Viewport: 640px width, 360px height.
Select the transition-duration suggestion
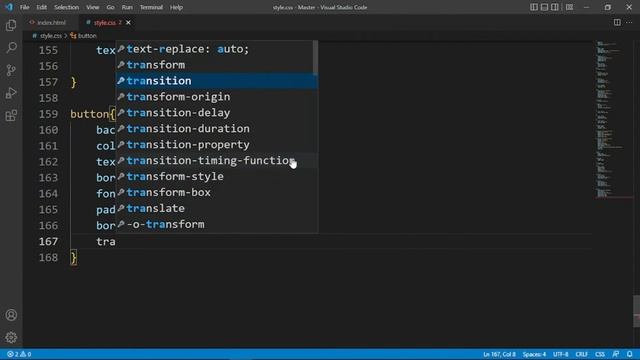(x=217, y=129)
